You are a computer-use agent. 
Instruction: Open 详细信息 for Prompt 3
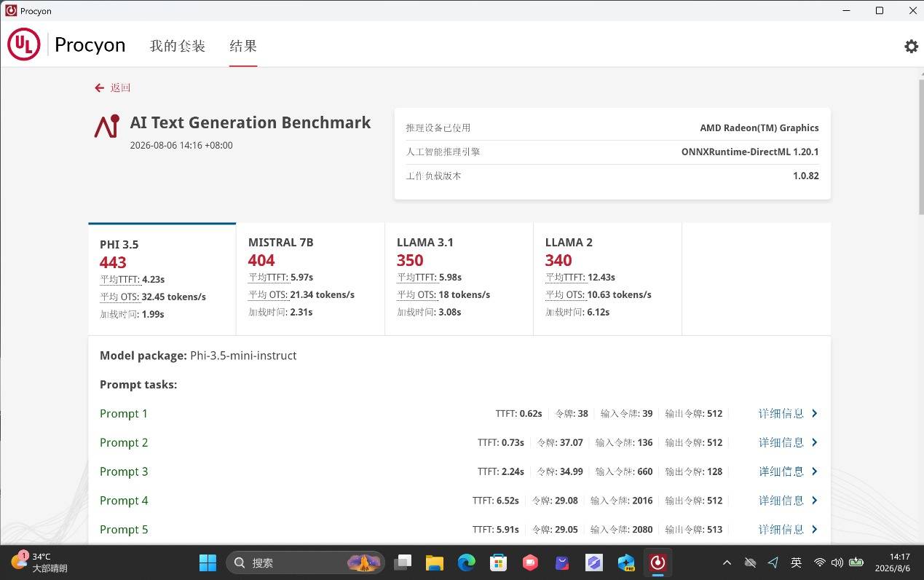coord(781,471)
